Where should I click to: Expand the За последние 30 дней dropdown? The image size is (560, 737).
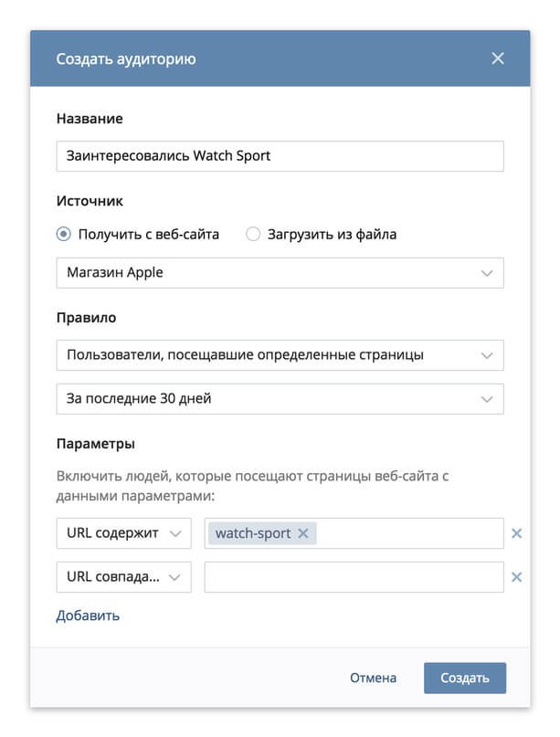point(280,398)
